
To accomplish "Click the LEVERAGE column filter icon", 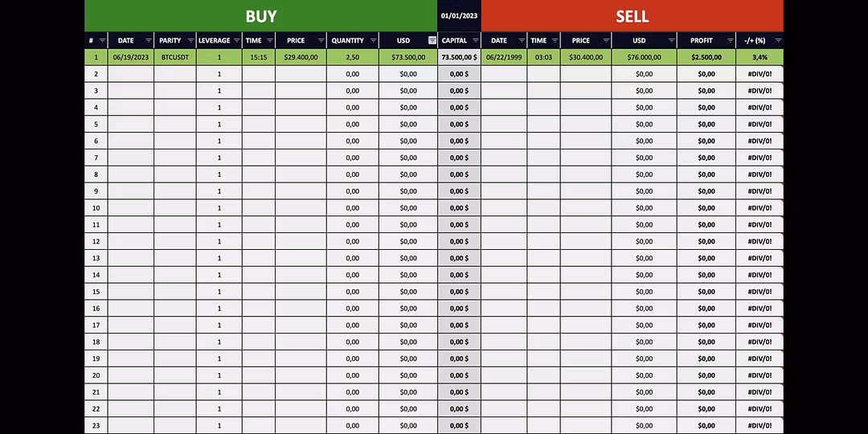I will pyautogui.click(x=236, y=40).
